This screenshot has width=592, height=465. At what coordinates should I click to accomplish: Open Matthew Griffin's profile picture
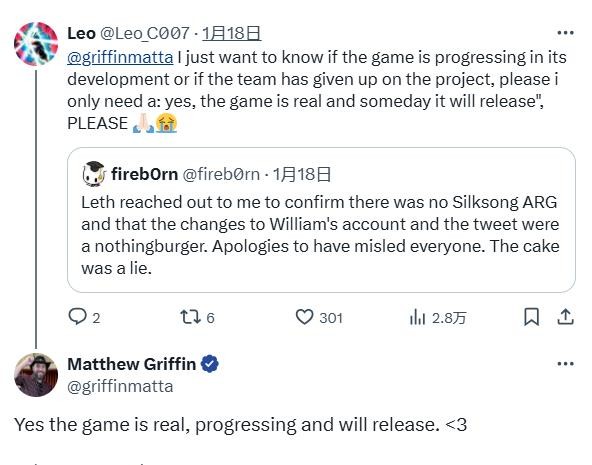(36, 375)
